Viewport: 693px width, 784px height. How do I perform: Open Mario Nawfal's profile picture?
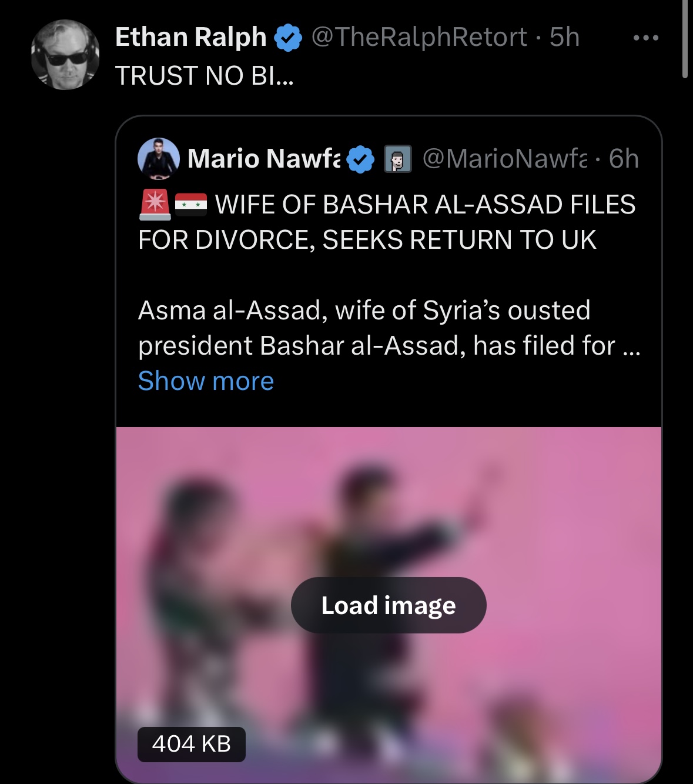(x=159, y=159)
